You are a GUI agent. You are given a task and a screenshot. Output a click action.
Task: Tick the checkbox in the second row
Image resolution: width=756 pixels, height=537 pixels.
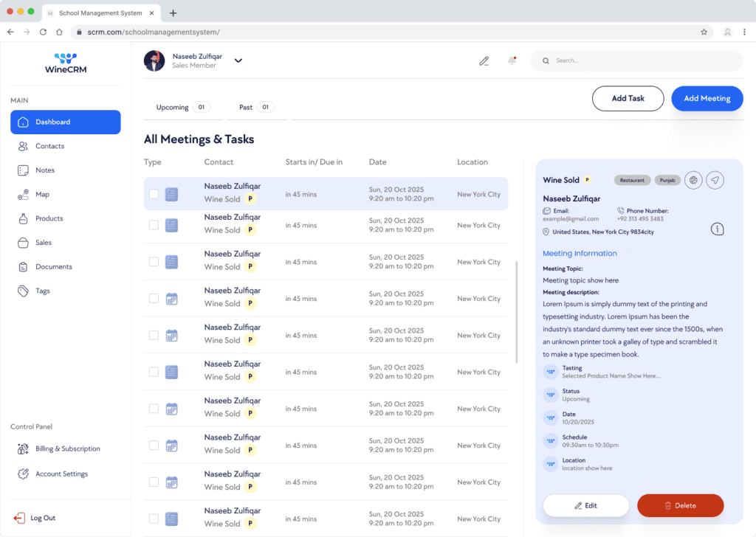click(154, 225)
